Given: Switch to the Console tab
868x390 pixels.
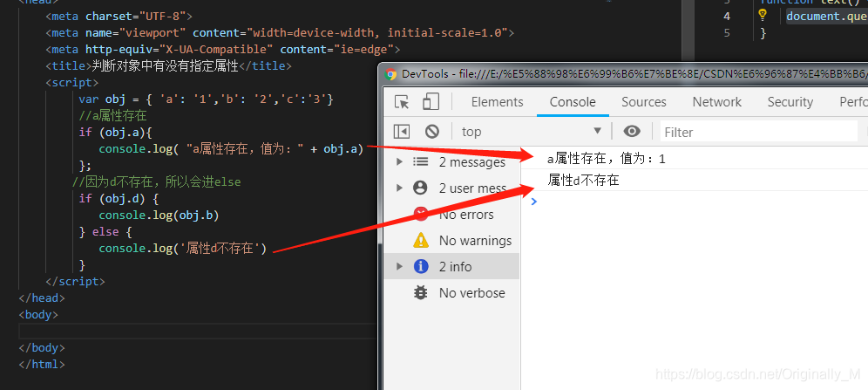Looking at the screenshot, I should [573, 102].
